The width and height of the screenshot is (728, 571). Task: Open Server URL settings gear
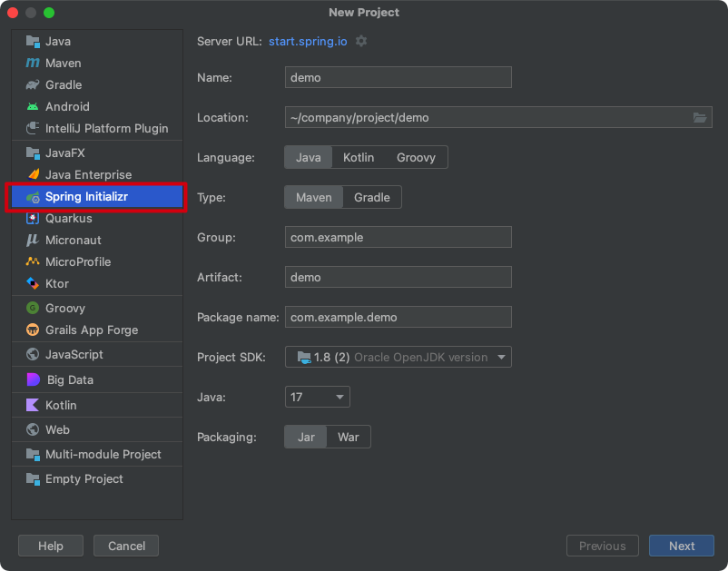click(361, 42)
